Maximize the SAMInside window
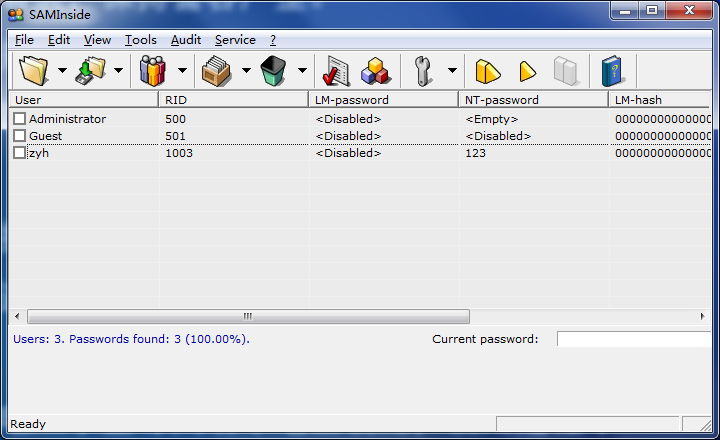The image size is (720, 440). click(x=652, y=11)
